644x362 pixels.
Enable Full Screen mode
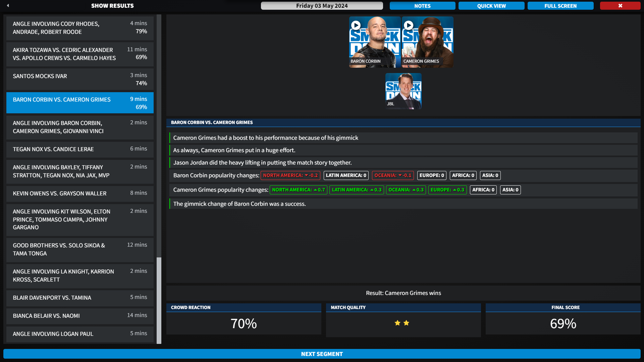560,6
